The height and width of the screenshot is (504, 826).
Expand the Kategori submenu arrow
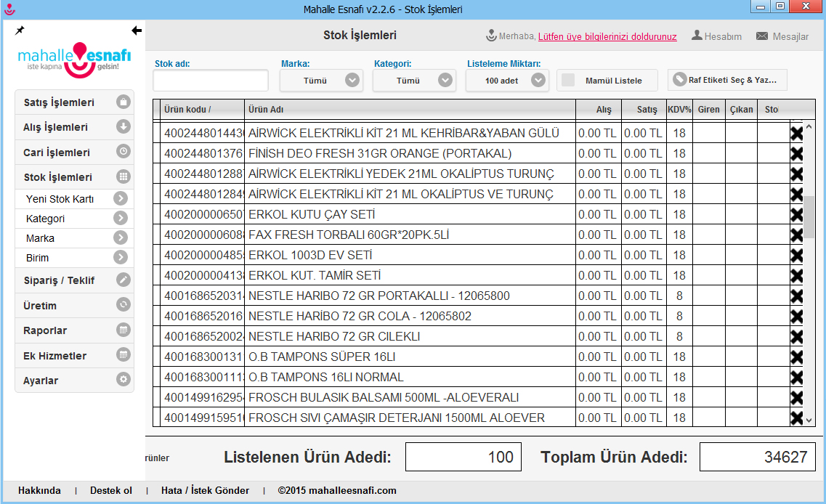point(121,218)
